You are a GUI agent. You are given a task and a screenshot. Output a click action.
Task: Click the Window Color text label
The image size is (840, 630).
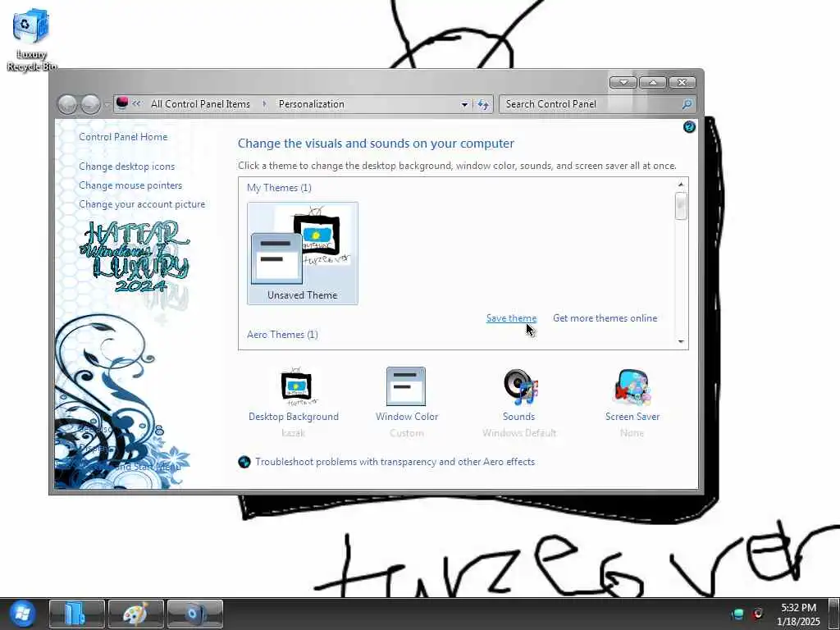click(x=407, y=417)
